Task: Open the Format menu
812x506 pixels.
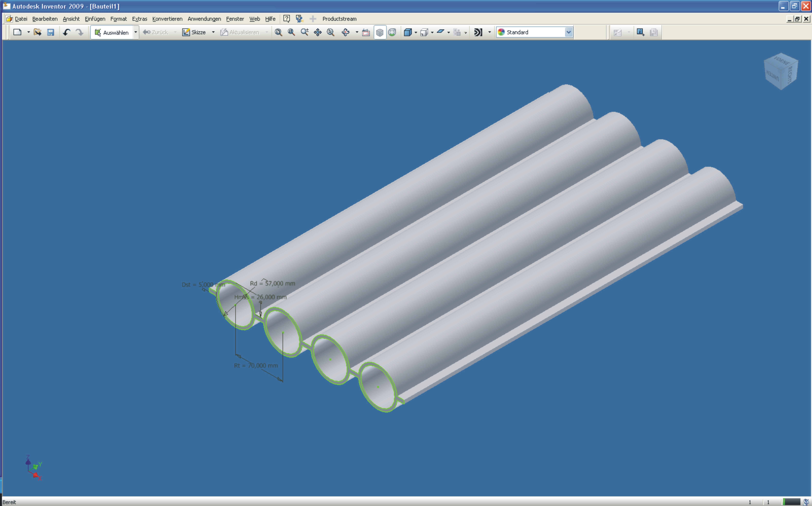Action: [119, 19]
